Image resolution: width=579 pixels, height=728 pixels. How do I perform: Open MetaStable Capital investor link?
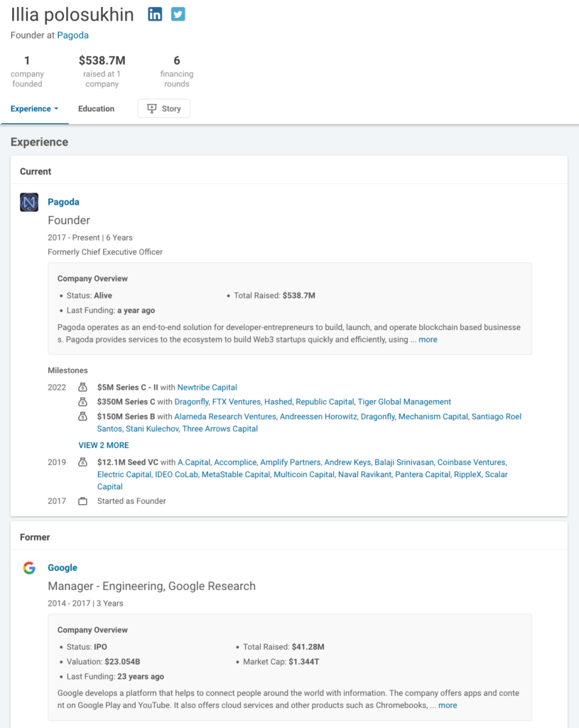pyautogui.click(x=236, y=474)
